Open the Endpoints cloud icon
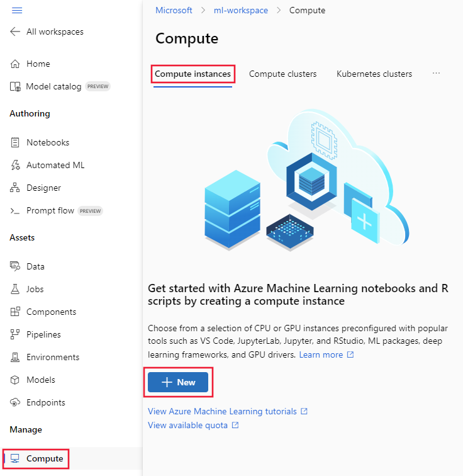The height and width of the screenshot is (476, 463). pos(15,402)
